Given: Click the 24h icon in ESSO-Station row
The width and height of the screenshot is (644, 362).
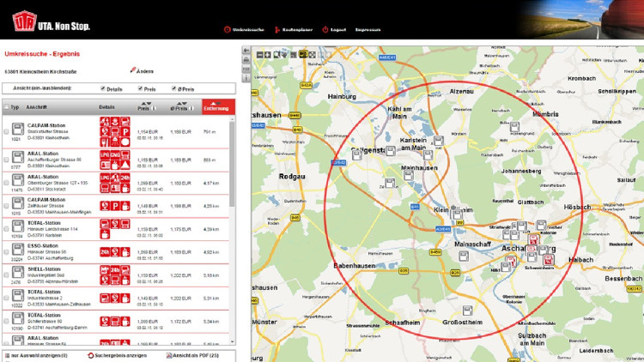Looking at the screenshot, I should click(x=105, y=251).
